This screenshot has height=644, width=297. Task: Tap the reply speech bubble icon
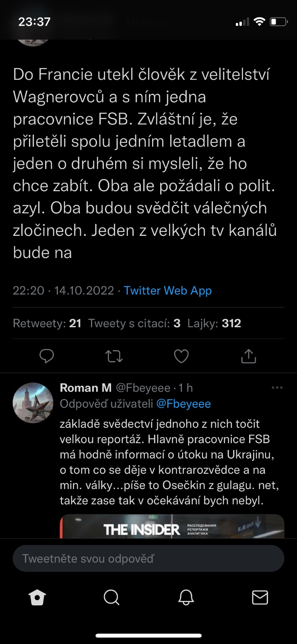click(x=47, y=356)
